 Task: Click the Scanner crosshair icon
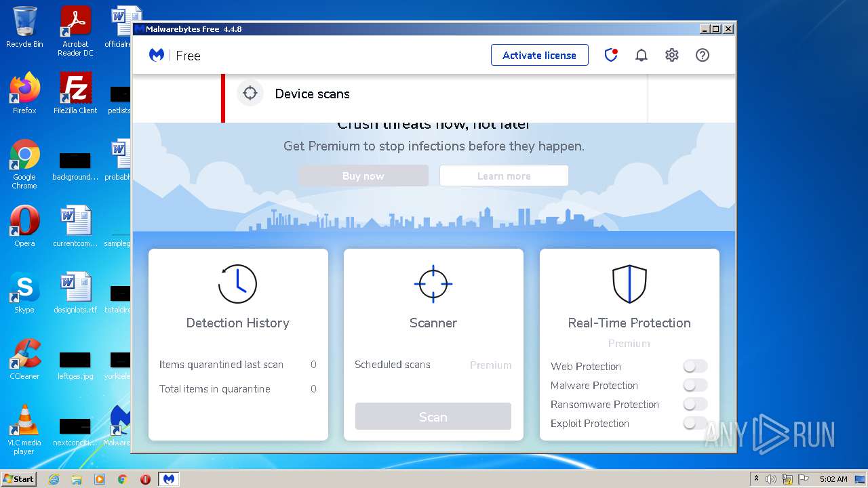(x=433, y=283)
